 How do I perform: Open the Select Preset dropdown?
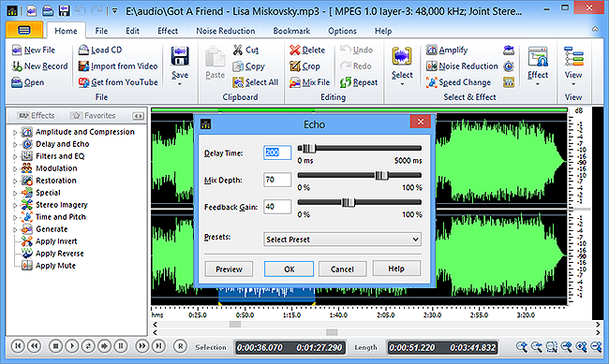click(x=342, y=240)
